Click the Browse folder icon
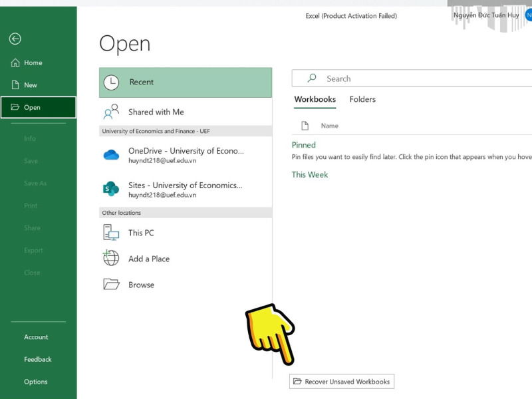The image size is (532, 399). 111,284
